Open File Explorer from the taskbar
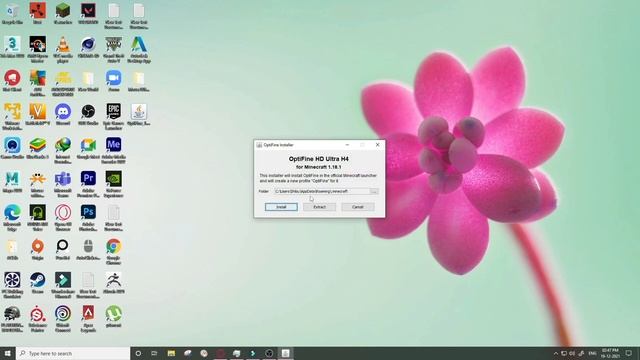The image size is (640, 360). coord(171,353)
